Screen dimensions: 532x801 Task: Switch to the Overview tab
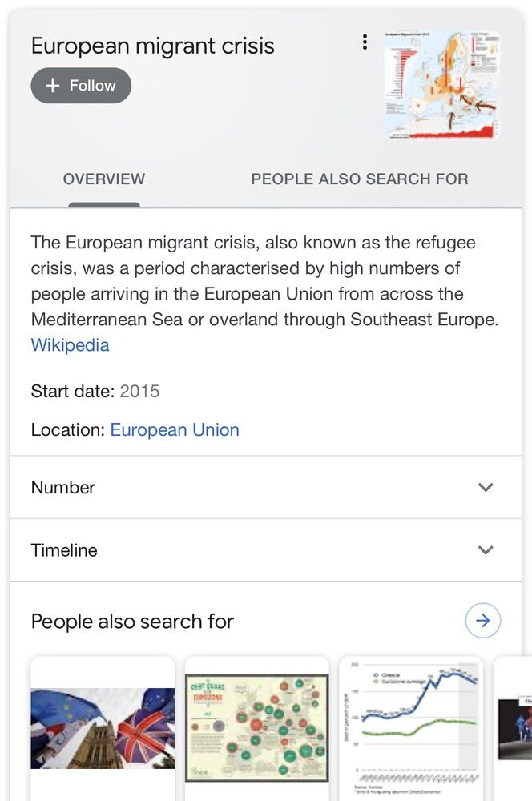(104, 179)
